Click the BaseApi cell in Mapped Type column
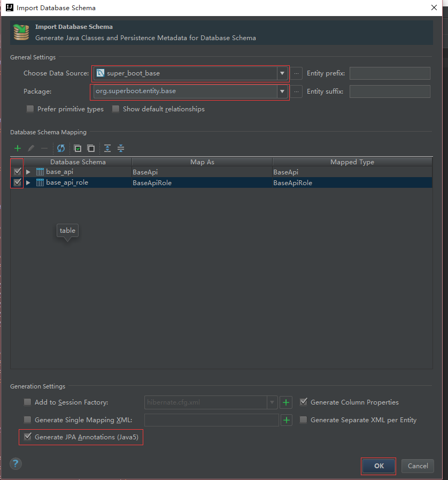The image size is (448, 480). tap(352, 172)
